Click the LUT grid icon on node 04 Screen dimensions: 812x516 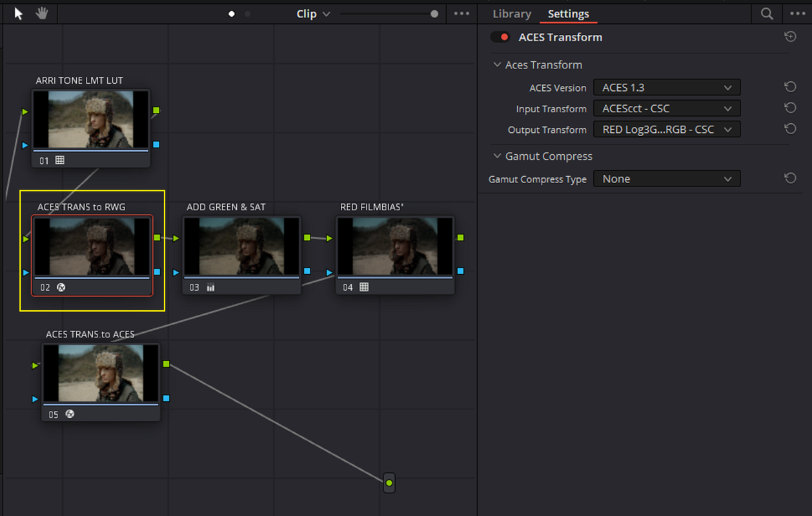364,287
